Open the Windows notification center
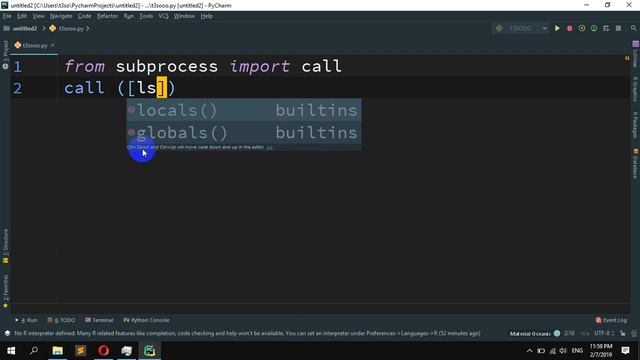Screen dimensions: 640x360 coord(625,351)
